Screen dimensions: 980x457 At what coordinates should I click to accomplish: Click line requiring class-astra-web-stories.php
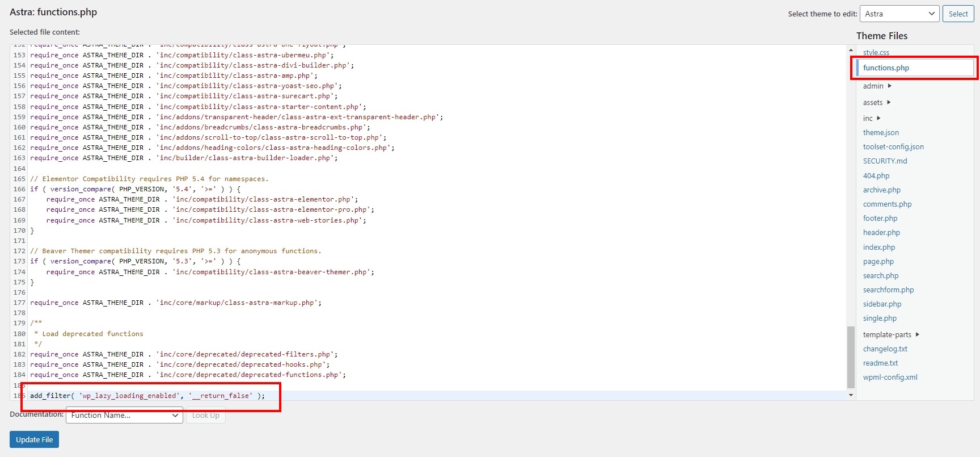click(206, 220)
